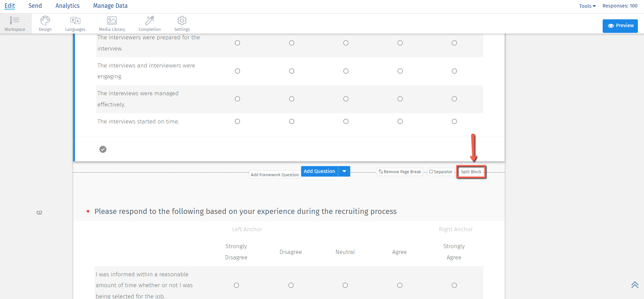Click the scroll-to-top double chevron icon
The image size is (644, 299).
click(x=635, y=285)
